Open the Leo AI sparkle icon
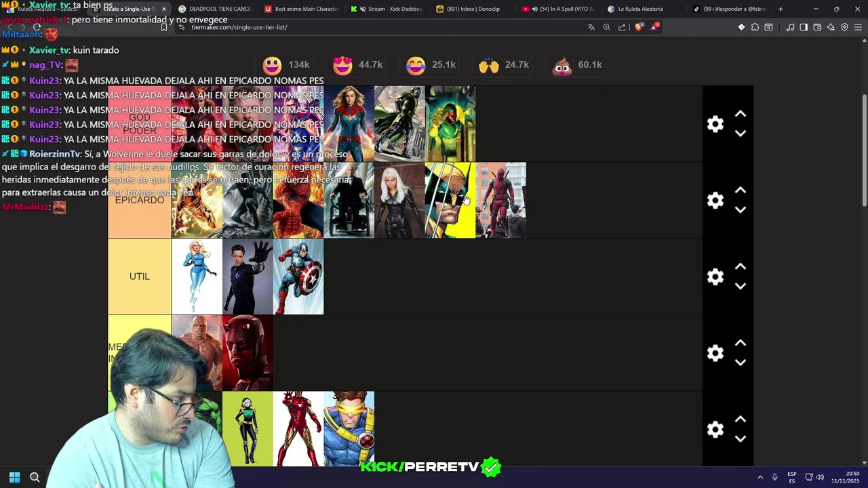The height and width of the screenshot is (488, 868). pyautogui.click(x=831, y=27)
